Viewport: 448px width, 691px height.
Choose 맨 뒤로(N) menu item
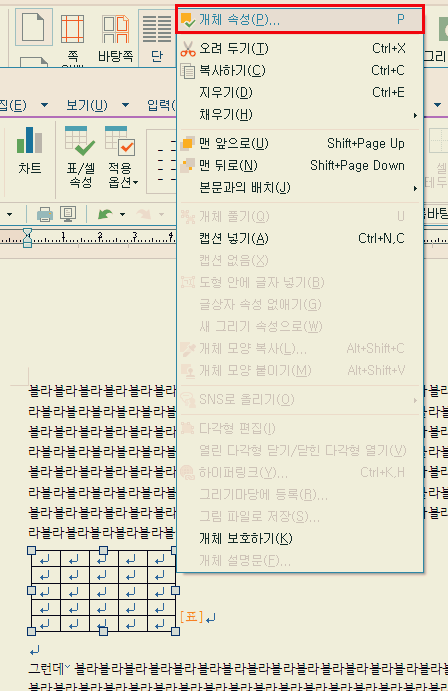click(x=300, y=166)
